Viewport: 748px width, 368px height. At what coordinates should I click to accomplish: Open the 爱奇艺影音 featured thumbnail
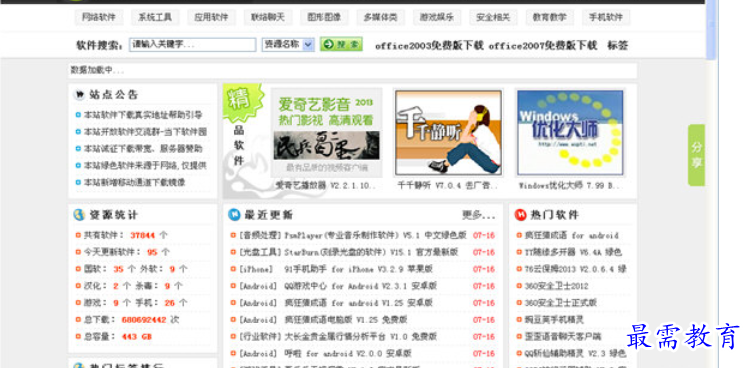pos(326,132)
